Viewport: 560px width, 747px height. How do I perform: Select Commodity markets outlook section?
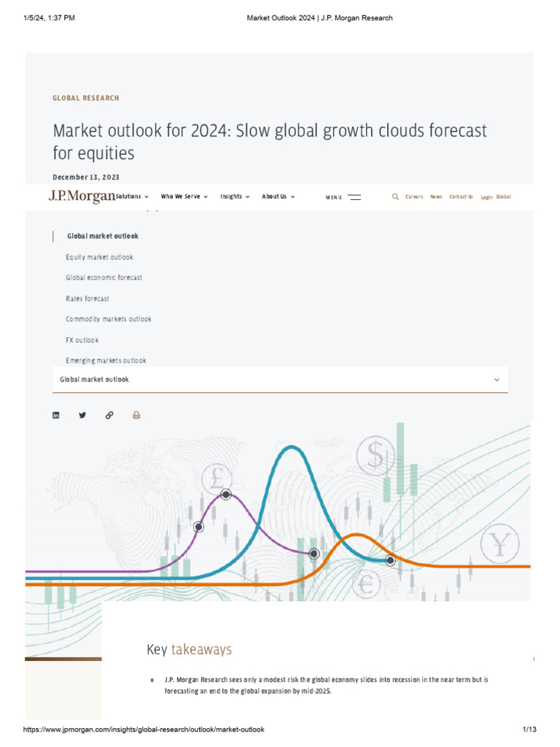[x=109, y=319]
